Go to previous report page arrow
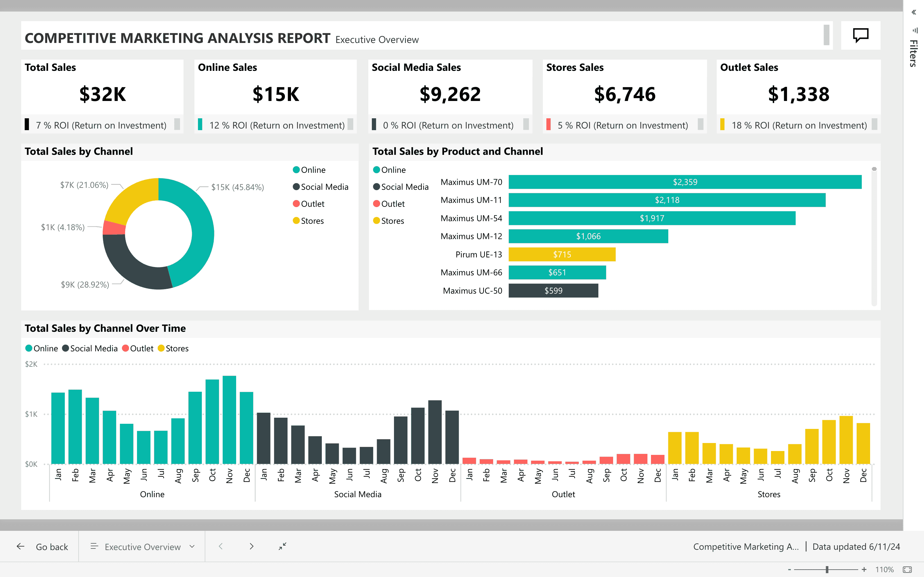The height and width of the screenshot is (577, 924). (221, 547)
